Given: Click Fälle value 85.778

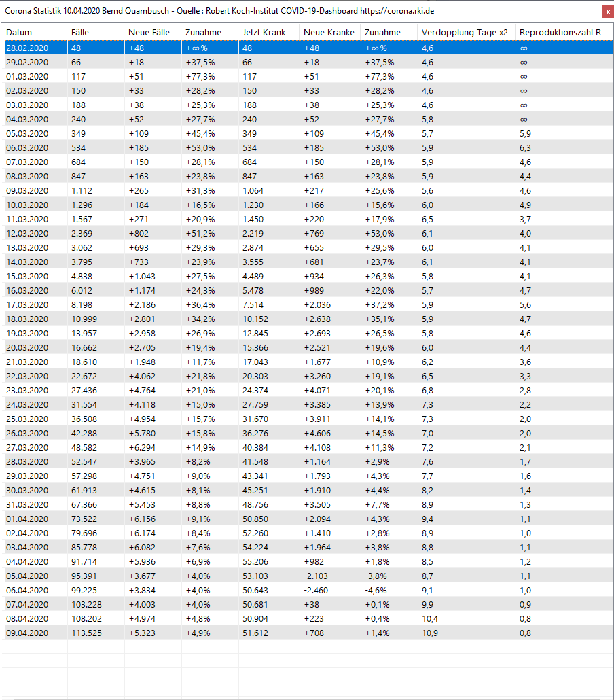Looking at the screenshot, I should [x=84, y=548].
